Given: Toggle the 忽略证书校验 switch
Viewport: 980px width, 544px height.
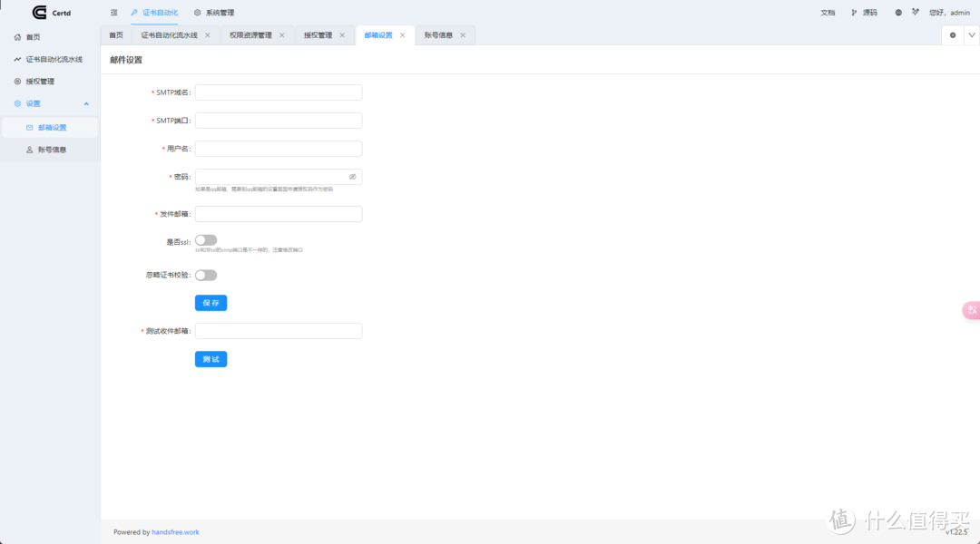Looking at the screenshot, I should pyautogui.click(x=206, y=275).
